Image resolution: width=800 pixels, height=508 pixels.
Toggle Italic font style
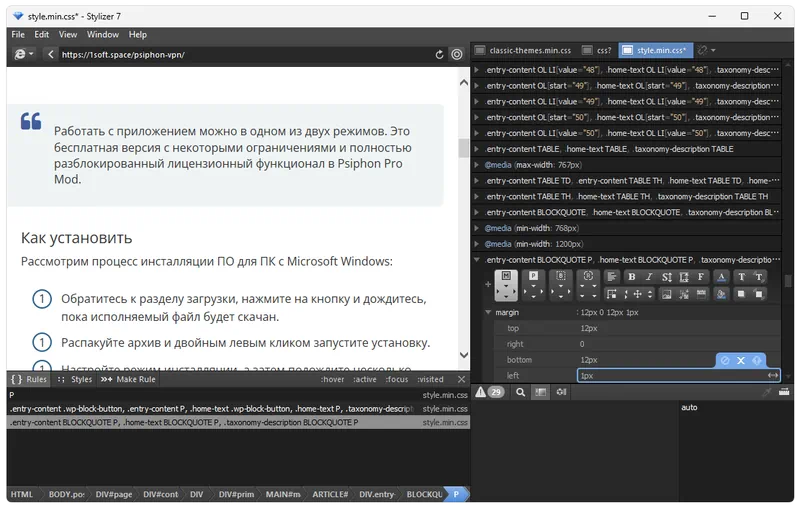tap(649, 277)
